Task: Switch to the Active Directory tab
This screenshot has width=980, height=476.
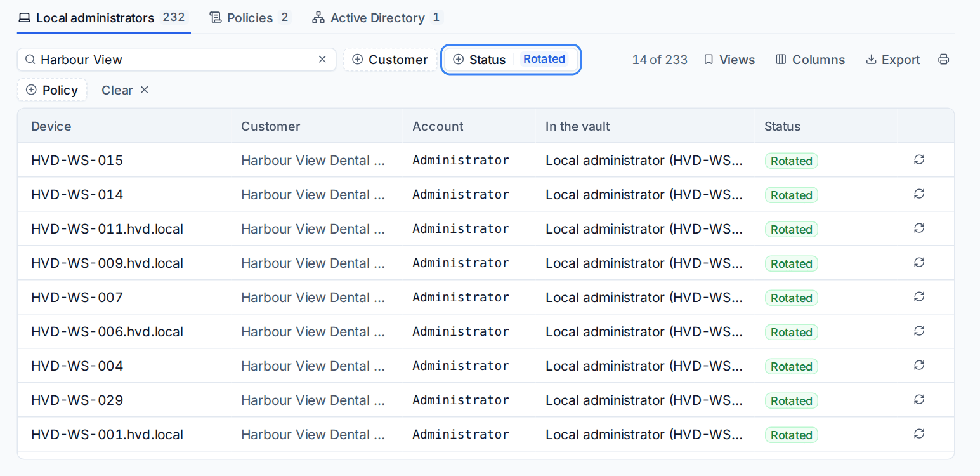Action: pos(377,18)
